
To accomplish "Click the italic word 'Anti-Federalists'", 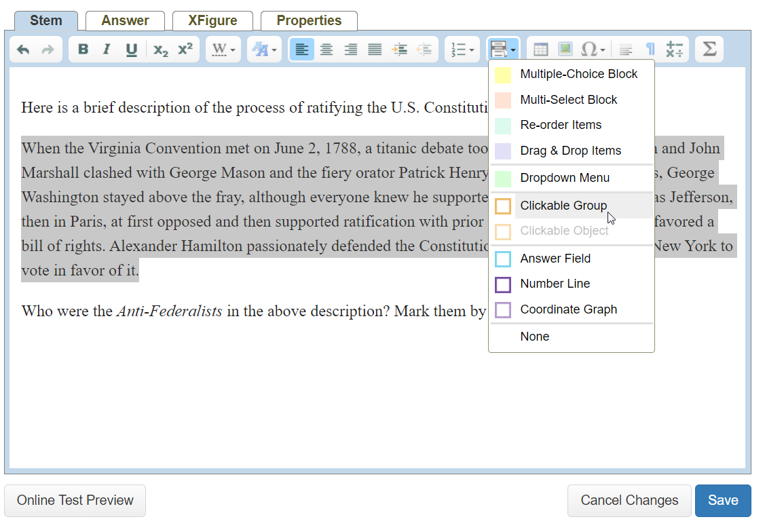I will point(169,311).
